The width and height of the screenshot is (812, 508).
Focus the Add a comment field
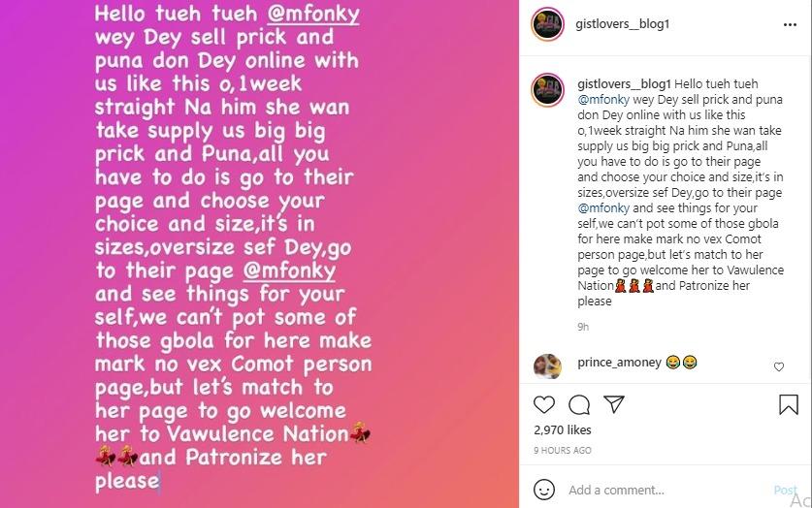point(668,490)
